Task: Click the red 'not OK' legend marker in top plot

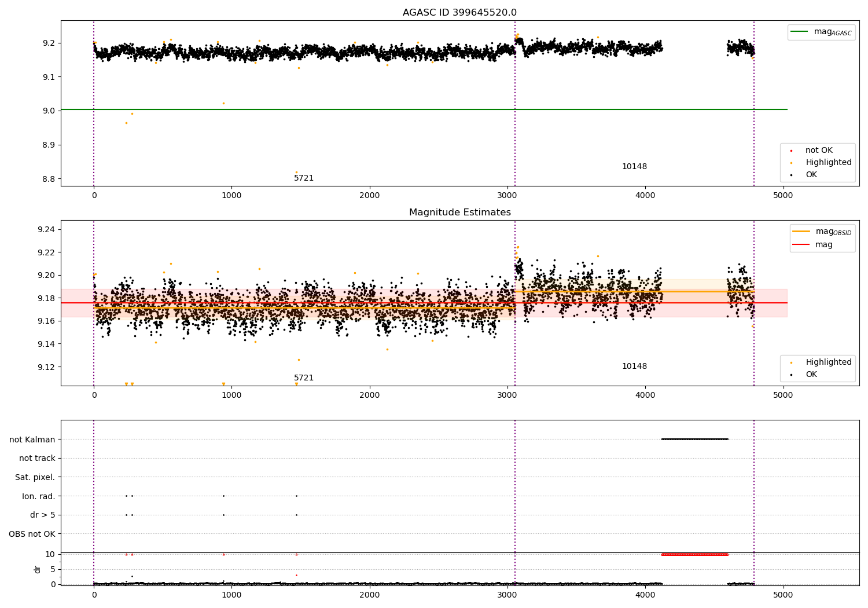Action: 791,151
